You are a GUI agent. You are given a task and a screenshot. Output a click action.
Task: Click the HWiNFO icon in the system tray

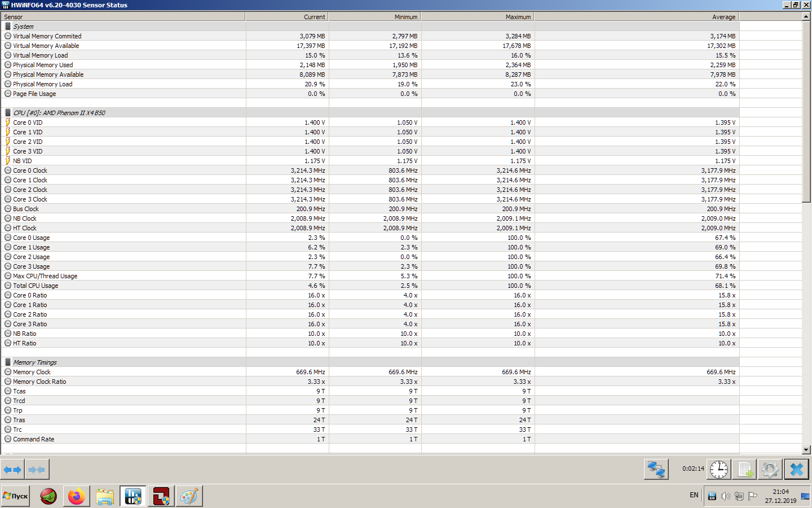pos(712,496)
